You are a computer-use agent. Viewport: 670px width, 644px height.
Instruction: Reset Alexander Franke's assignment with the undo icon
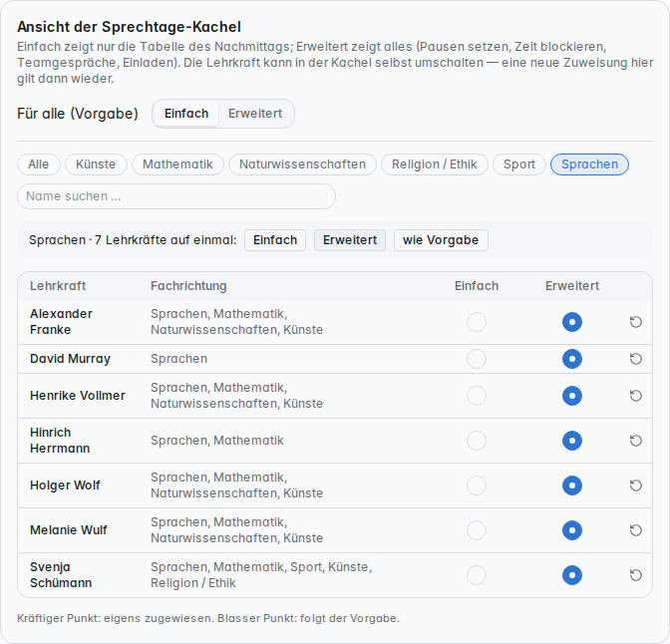tap(636, 322)
